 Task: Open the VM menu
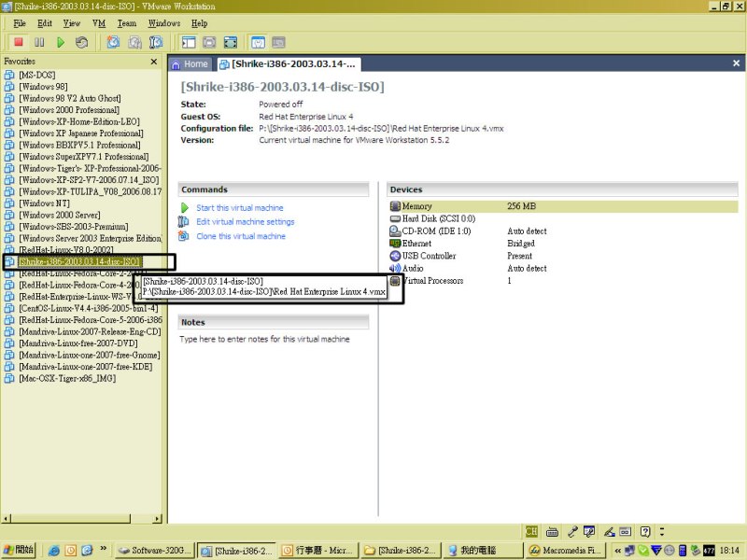[x=99, y=23]
